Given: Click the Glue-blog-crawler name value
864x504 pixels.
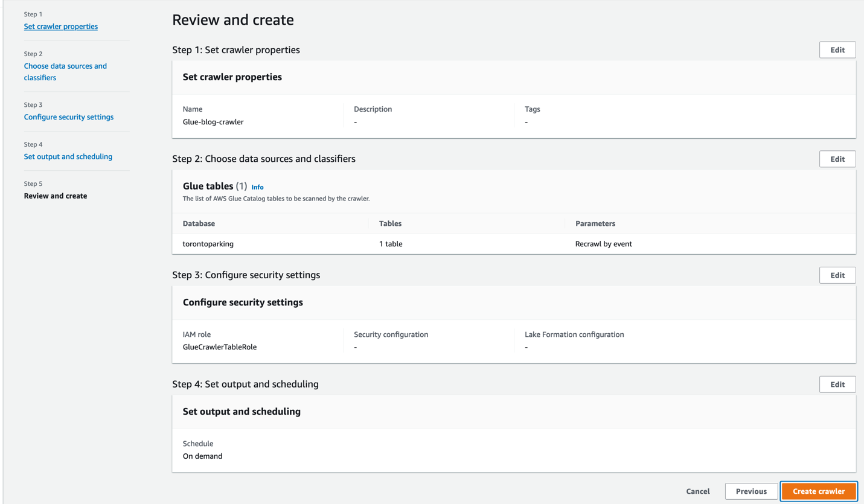Looking at the screenshot, I should (x=213, y=122).
